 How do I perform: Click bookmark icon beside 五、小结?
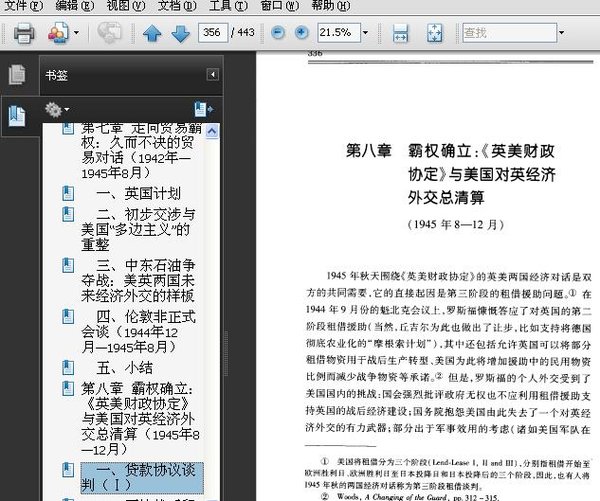[68, 367]
